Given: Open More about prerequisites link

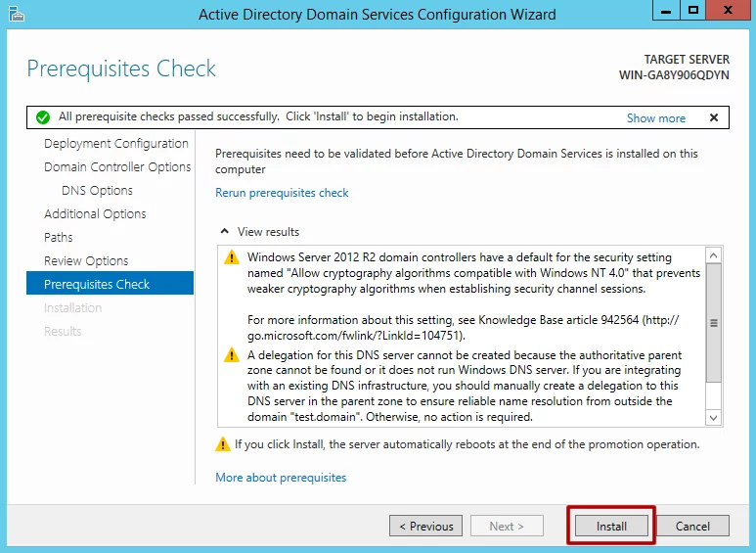Looking at the screenshot, I should point(281,478).
